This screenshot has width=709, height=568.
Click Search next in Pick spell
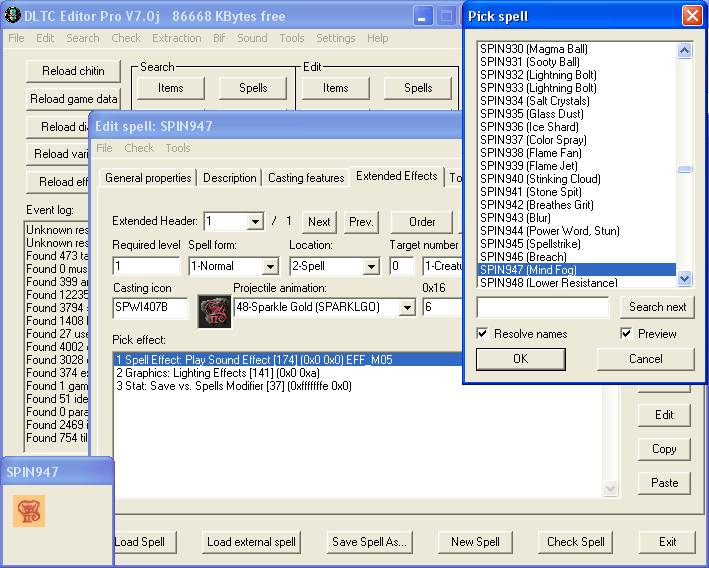click(657, 307)
